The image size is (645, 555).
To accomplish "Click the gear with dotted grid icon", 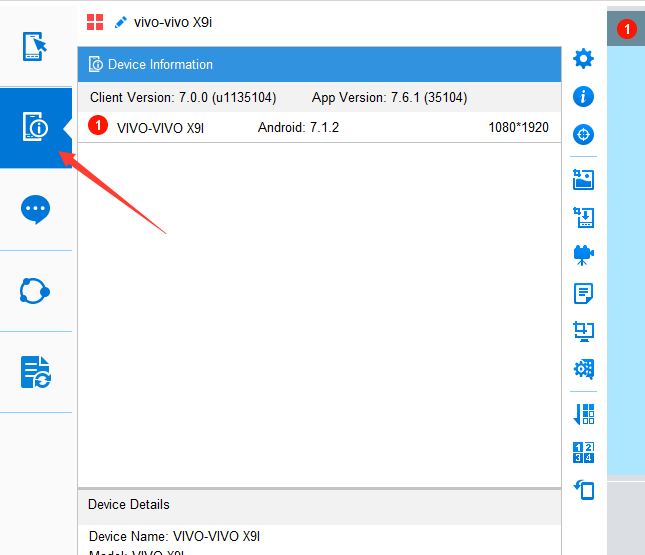I will point(583,369).
